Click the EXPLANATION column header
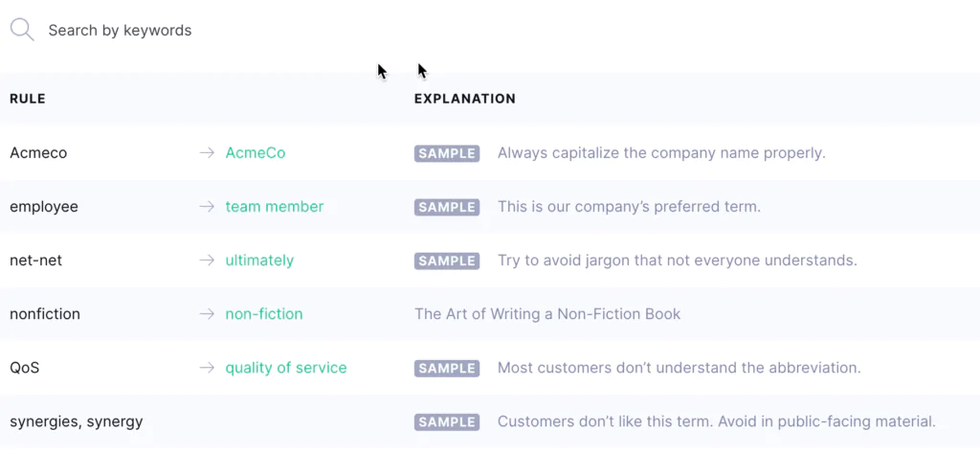The width and height of the screenshot is (980, 476). tap(465, 99)
